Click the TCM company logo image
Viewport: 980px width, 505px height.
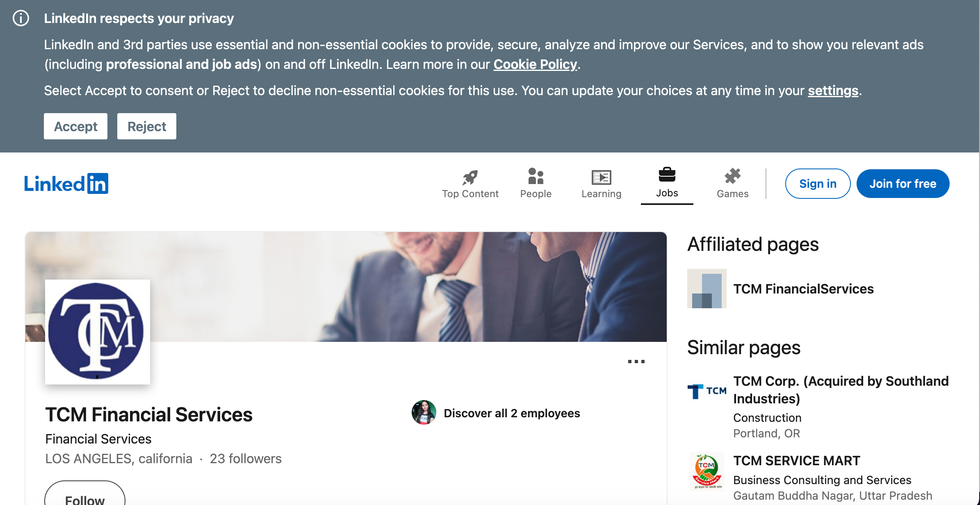[97, 332]
